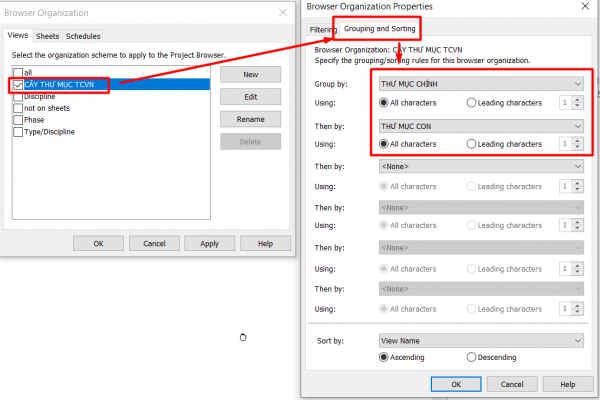Check the 'all' organization scheme checkbox
The image size is (600, 400).
point(17,73)
